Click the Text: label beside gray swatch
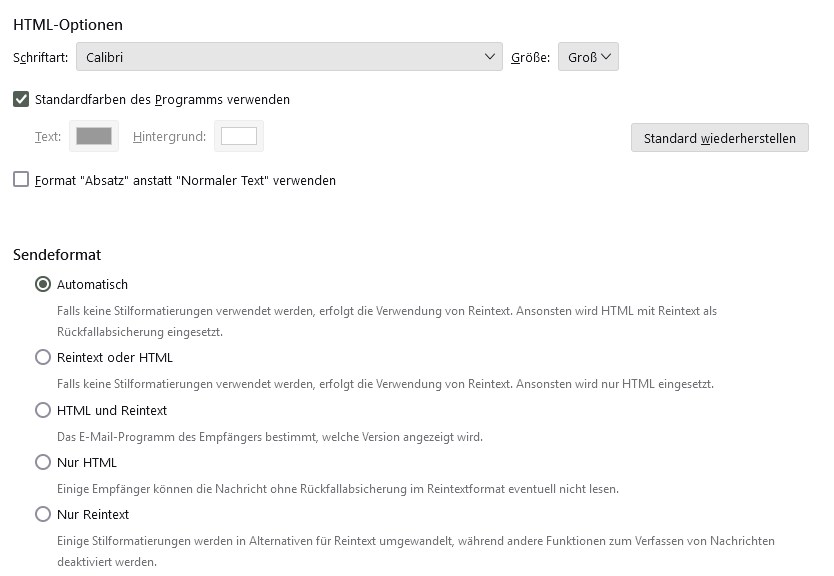 pyautogui.click(x=48, y=136)
